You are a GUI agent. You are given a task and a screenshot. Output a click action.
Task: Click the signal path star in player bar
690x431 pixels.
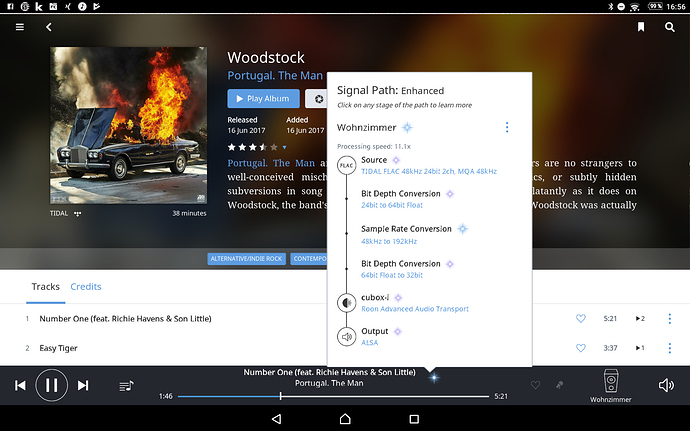(x=434, y=378)
